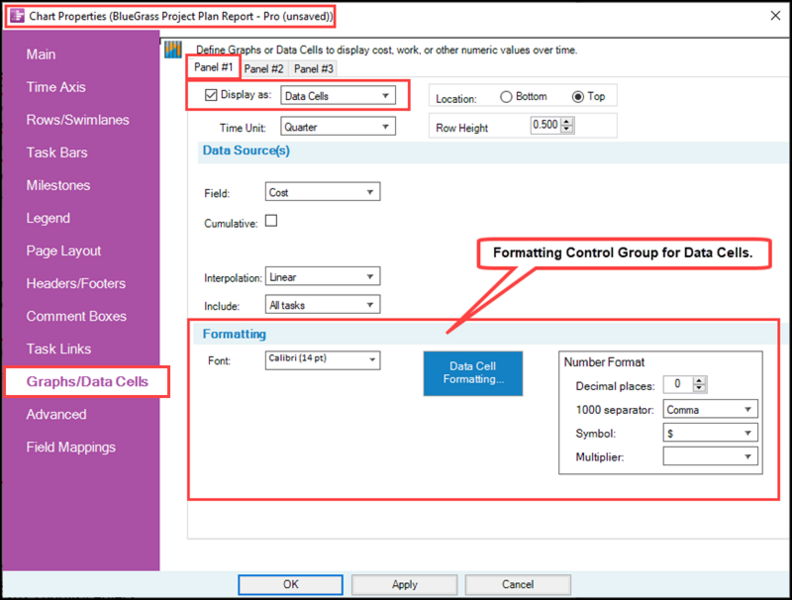The height and width of the screenshot is (600, 792).
Task: Open the Font Calibri (14 pt) dropdown
Action: (x=322, y=360)
